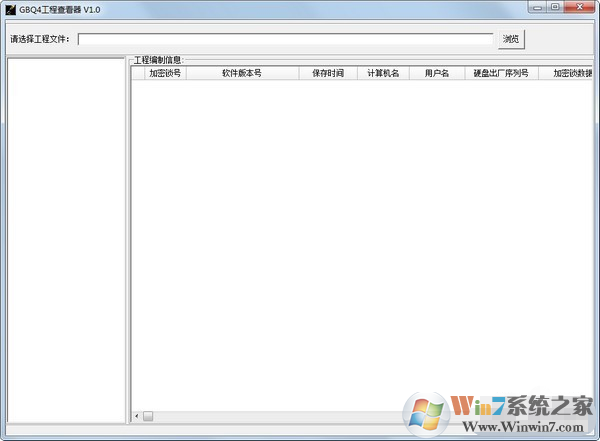Select the 用户名 column header
600x441 pixels.
pyautogui.click(x=437, y=73)
